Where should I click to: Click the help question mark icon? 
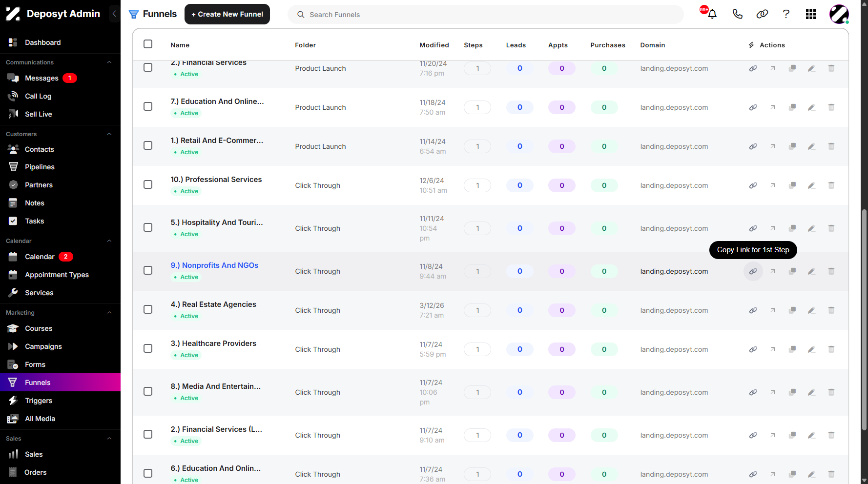786,14
